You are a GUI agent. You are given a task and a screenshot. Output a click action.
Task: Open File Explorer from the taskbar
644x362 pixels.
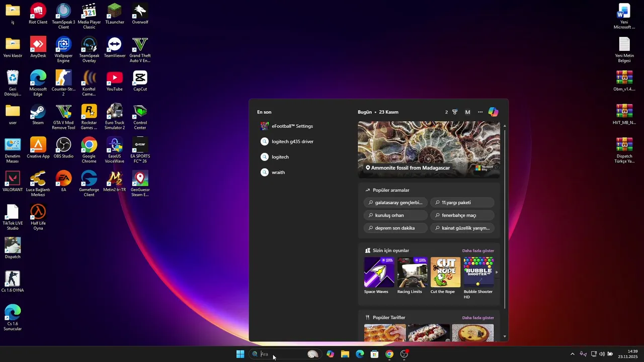345,354
